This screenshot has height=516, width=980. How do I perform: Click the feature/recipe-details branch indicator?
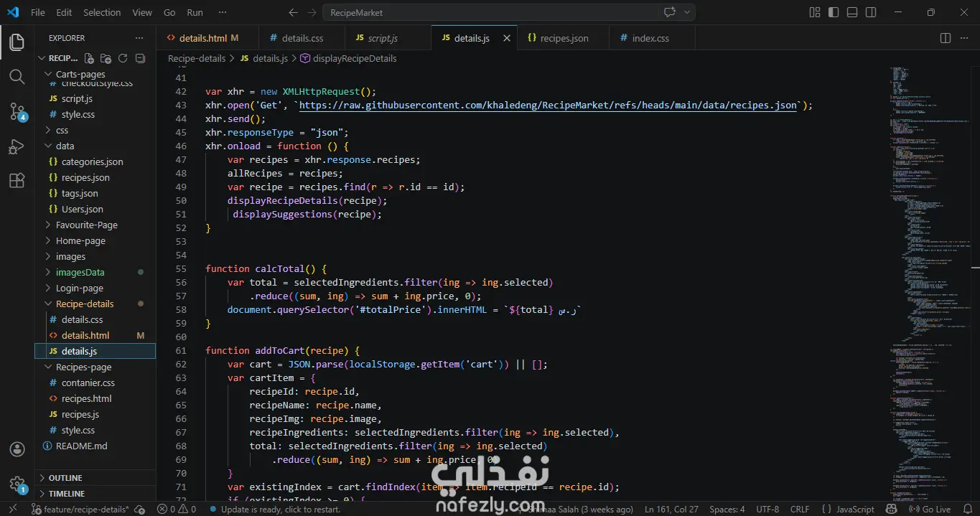tap(80, 509)
